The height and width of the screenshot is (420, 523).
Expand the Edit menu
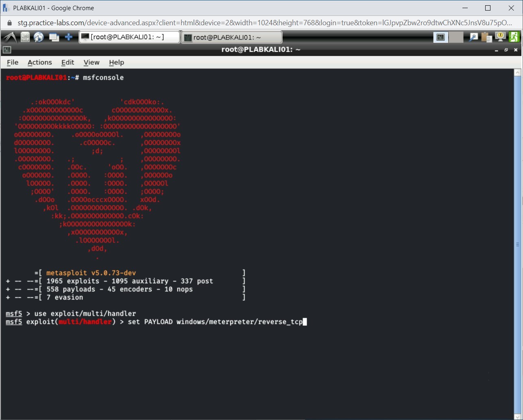(68, 62)
